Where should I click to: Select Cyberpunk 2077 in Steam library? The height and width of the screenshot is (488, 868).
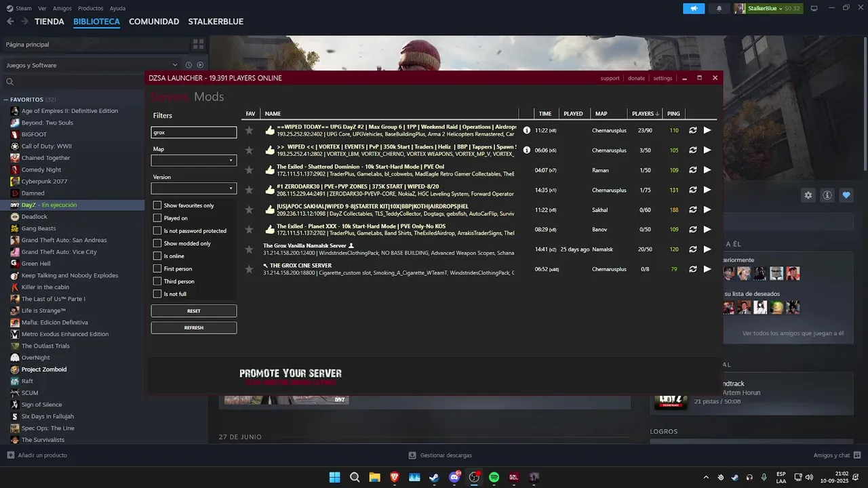44,181
